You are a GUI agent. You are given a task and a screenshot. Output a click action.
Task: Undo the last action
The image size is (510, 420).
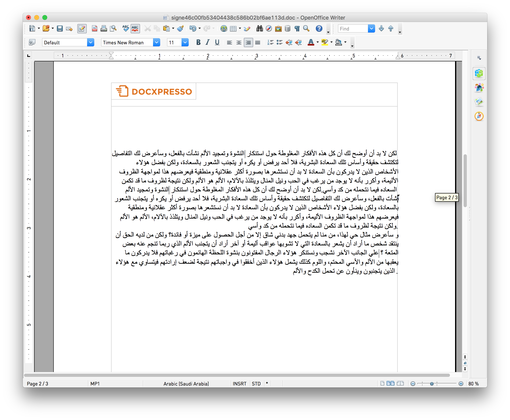click(193, 28)
